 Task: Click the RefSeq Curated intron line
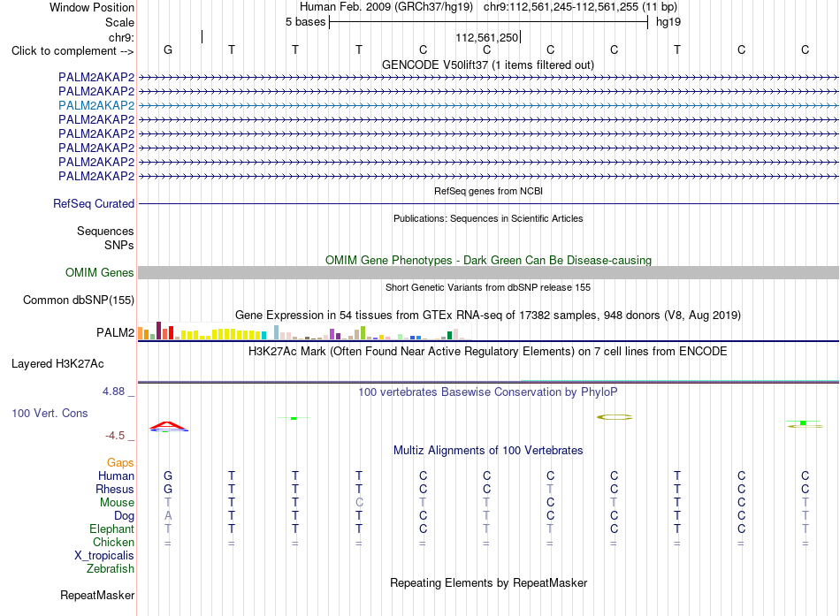pos(488,203)
